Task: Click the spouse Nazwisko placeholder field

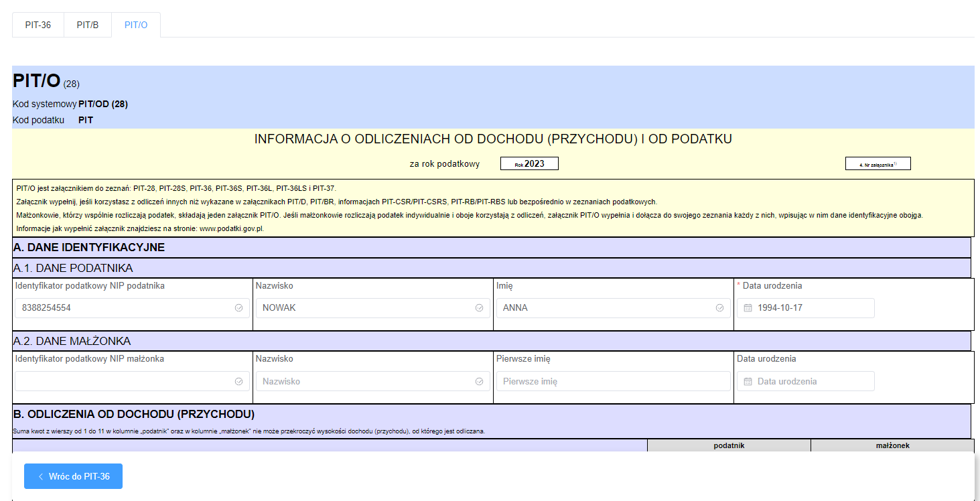Action: (x=372, y=381)
